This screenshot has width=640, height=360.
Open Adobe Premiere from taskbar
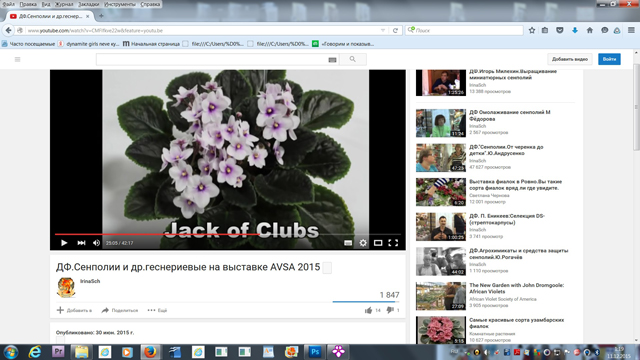point(58,352)
